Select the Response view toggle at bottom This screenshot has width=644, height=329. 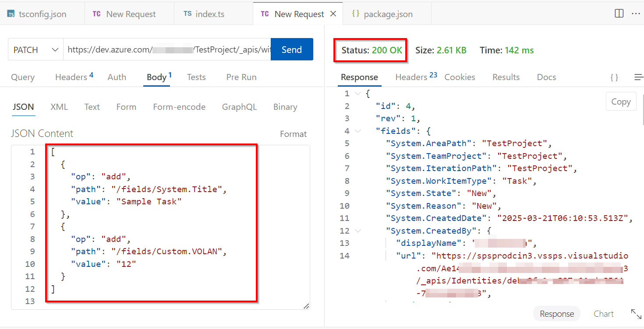(557, 314)
